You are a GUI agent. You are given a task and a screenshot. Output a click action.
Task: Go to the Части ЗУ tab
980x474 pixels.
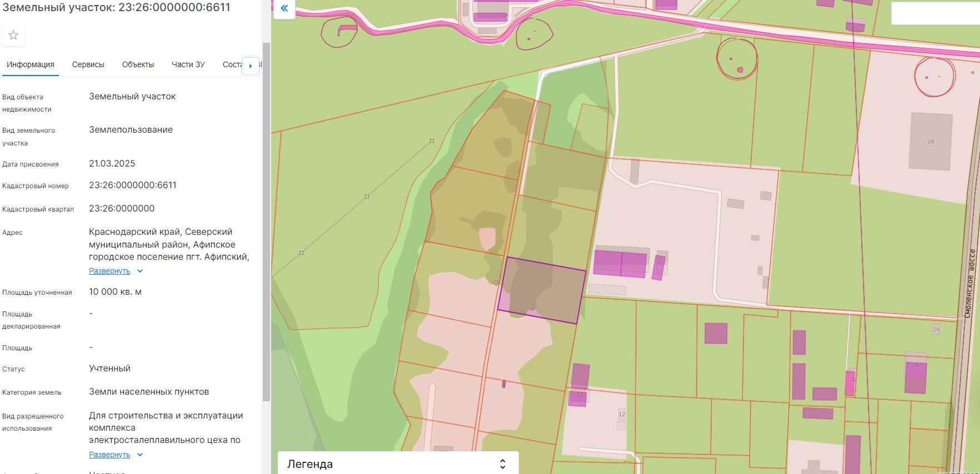(x=188, y=64)
